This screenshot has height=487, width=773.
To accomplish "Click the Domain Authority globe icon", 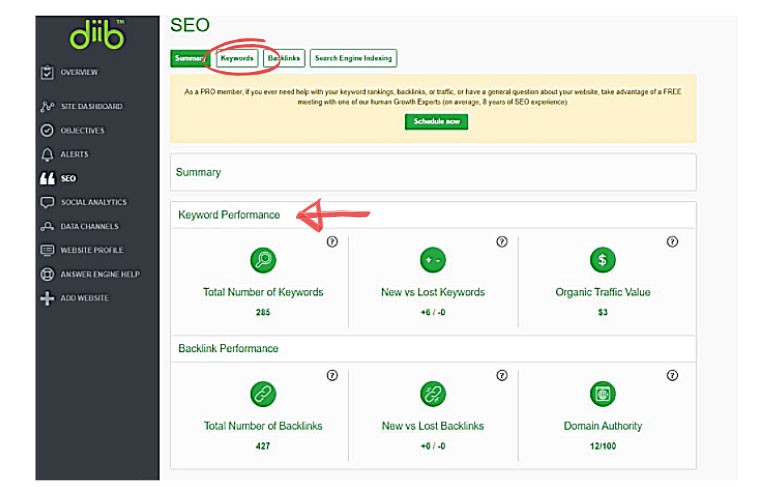I will pos(602,394).
